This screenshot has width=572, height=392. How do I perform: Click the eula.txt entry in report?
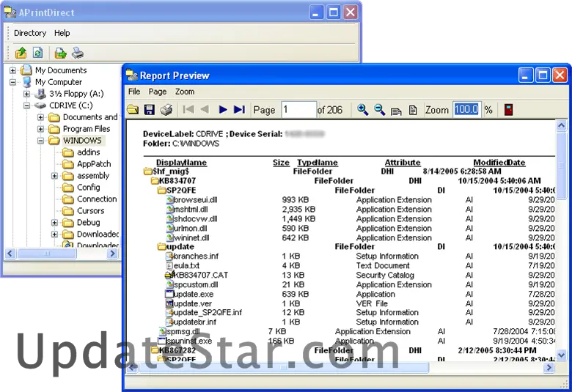point(186,265)
